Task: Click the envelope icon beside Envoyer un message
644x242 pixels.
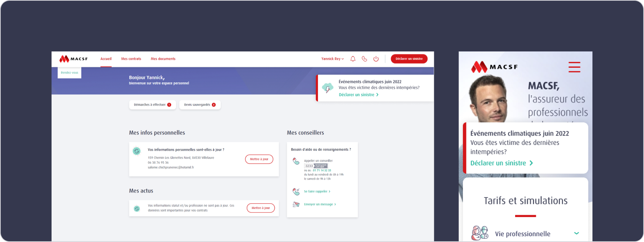Action: [296, 204]
